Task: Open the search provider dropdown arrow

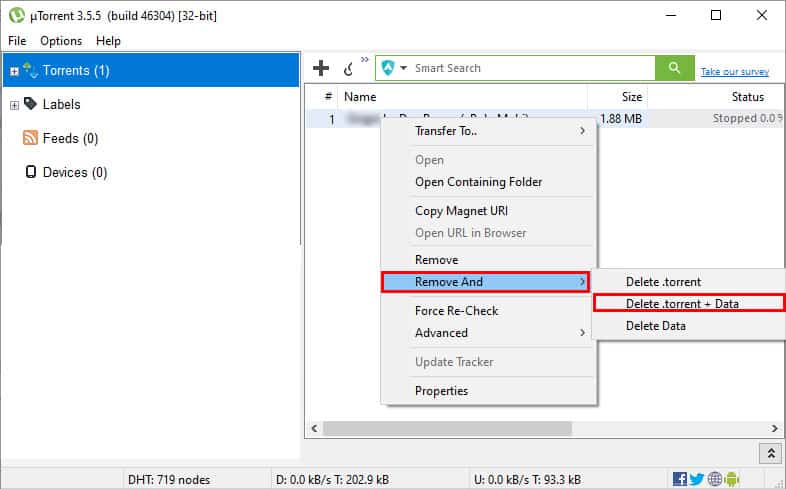Action: [x=404, y=68]
